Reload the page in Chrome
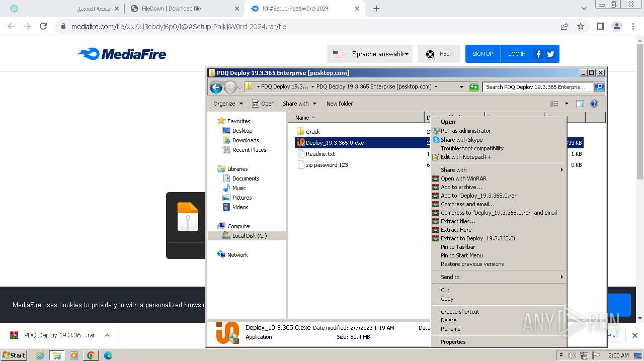Screen dimensions: 644x362 pos(43,26)
